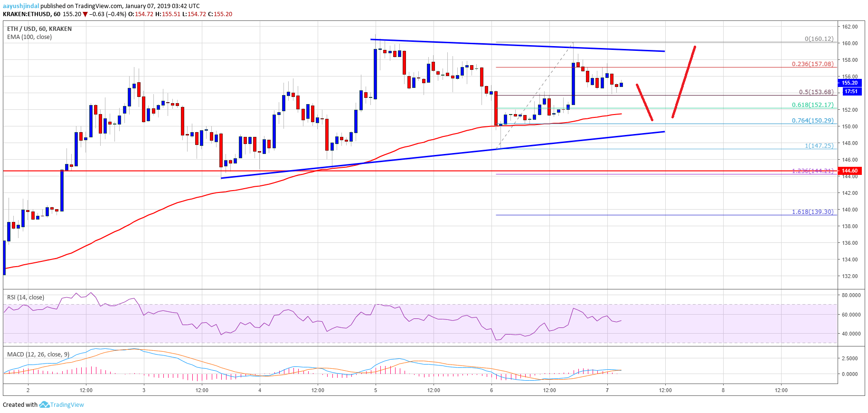This screenshot has width=868, height=413.
Task: Click date 5 on the time axis
Action: (376, 390)
